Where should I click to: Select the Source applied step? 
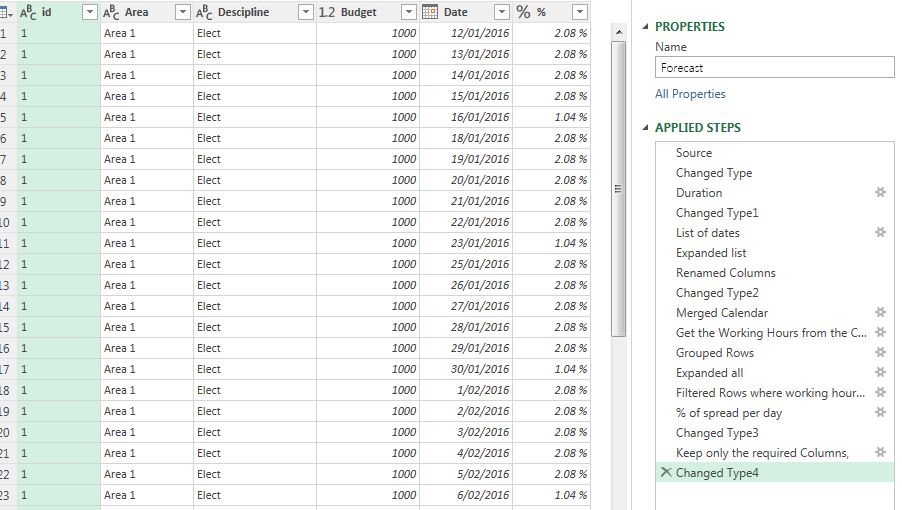(x=694, y=153)
